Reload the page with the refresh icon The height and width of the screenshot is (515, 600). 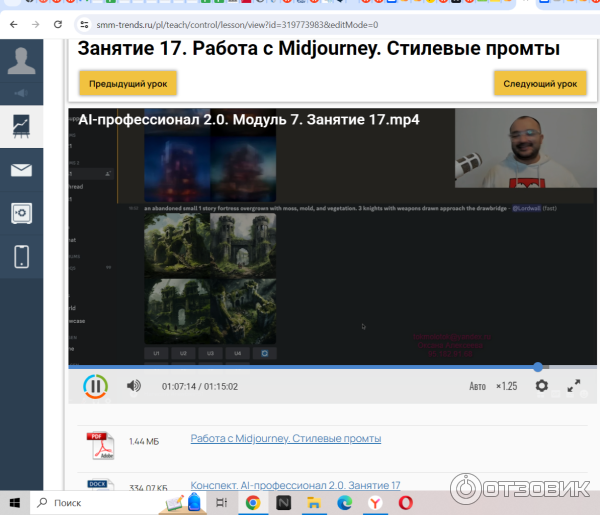tap(58, 25)
